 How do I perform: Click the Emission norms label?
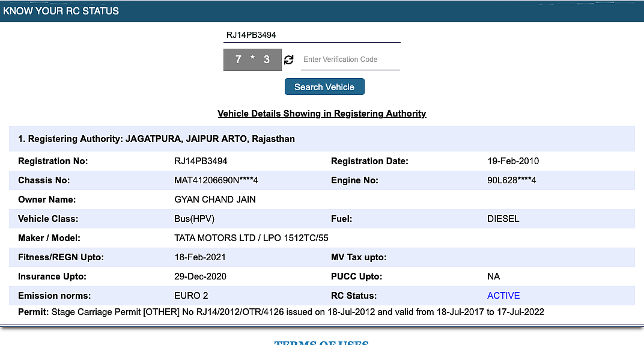[54, 296]
